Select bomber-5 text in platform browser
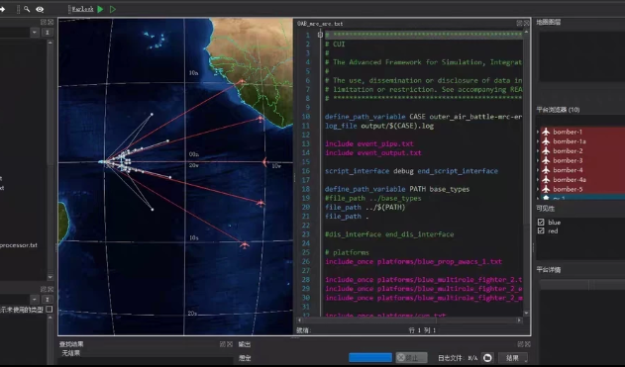The width and height of the screenshot is (625, 367). (568, 189)
